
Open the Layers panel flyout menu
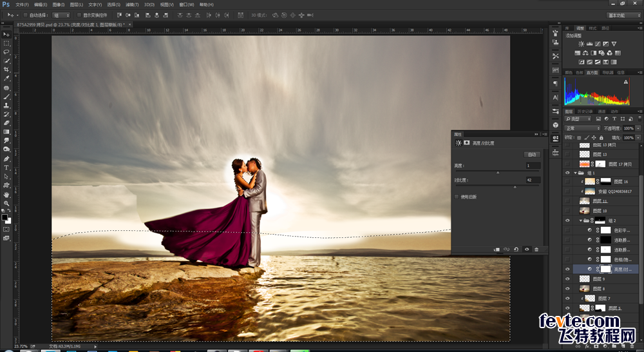coord(639,112)
